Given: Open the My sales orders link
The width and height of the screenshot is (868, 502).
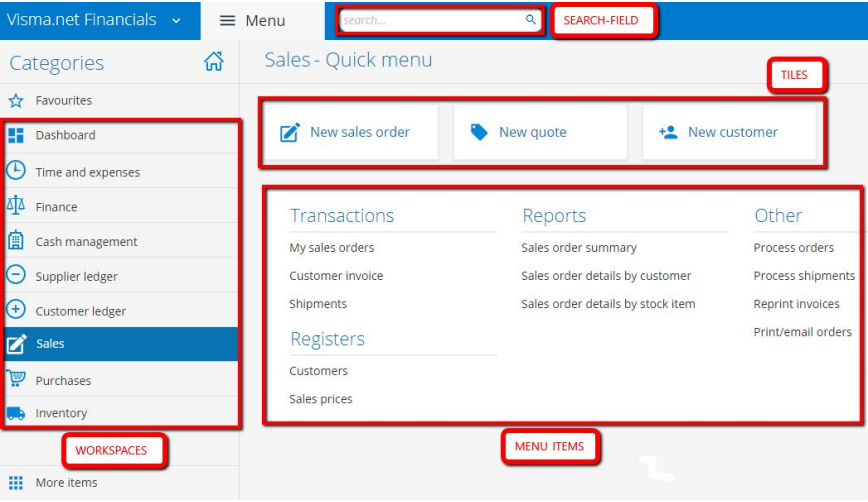Looking at the screenshot, I should tap(332, 248).
